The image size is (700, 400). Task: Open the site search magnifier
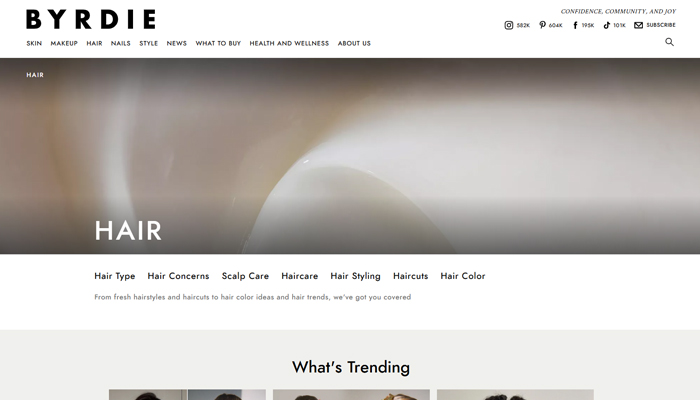pos(669,42)
